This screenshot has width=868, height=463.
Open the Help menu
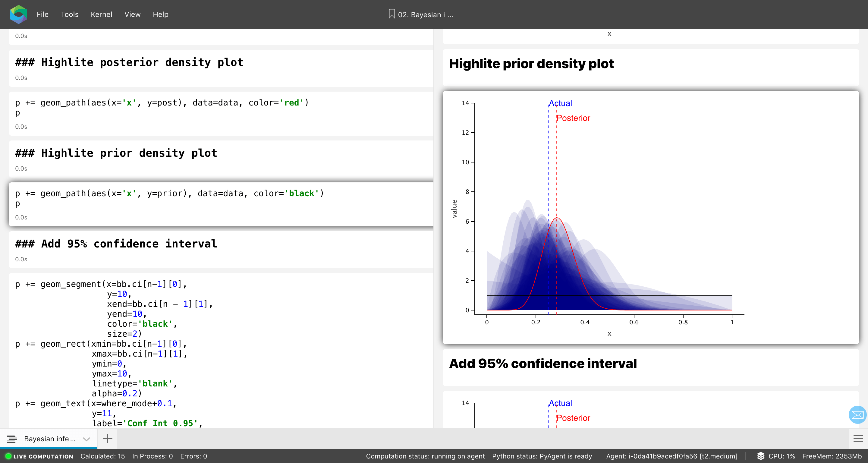coord(160,14)
